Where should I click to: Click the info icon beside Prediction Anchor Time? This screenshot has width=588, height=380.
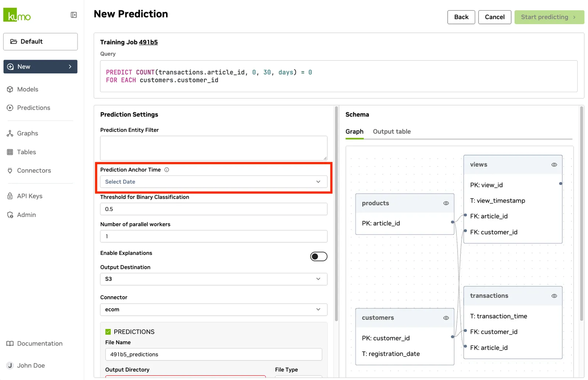pos(167,170)
